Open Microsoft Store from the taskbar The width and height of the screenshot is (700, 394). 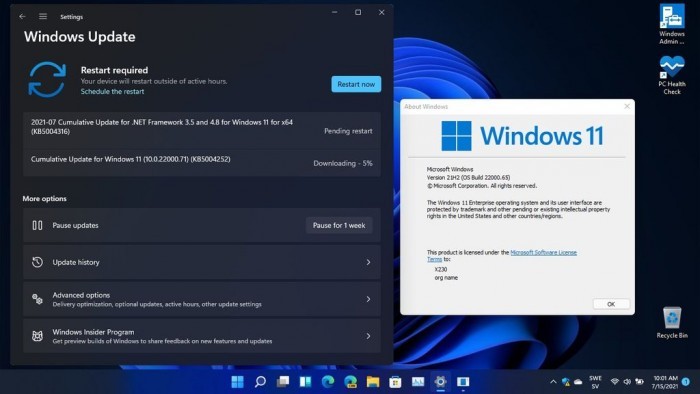point(395,382)
